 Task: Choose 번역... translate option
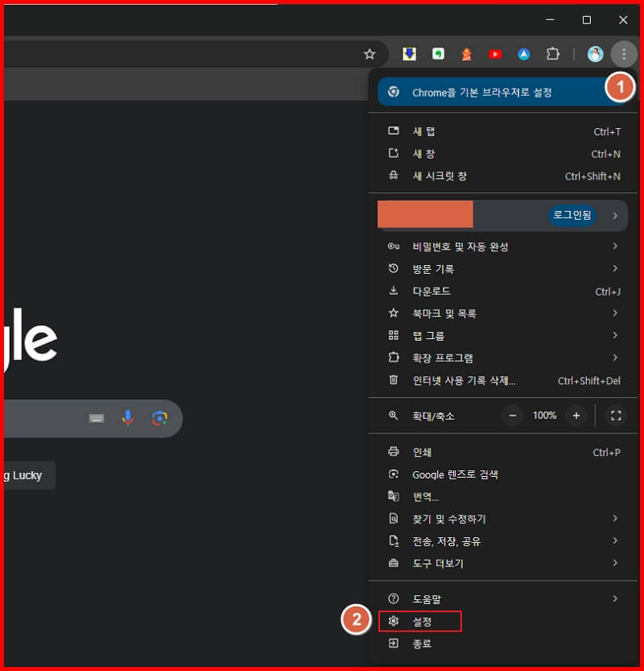tap(504, 496)
